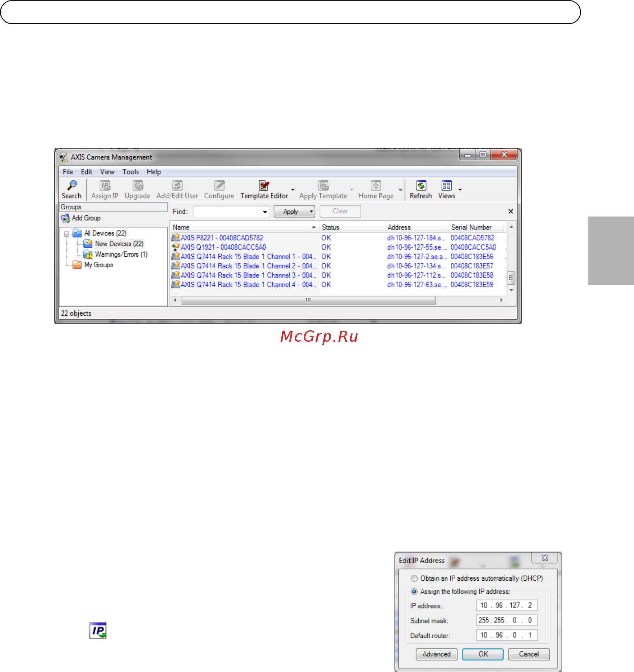Open the View menu
Screen dimensions: 634x672
[x=107, y=172]
